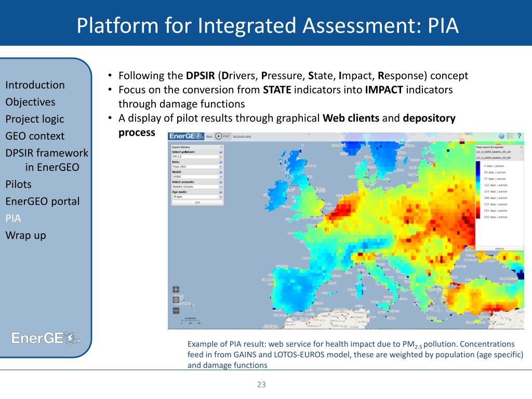This screenshot has width=532, height=399.
Task: Close the Inputs Window panel
Action: coord(221,147)
